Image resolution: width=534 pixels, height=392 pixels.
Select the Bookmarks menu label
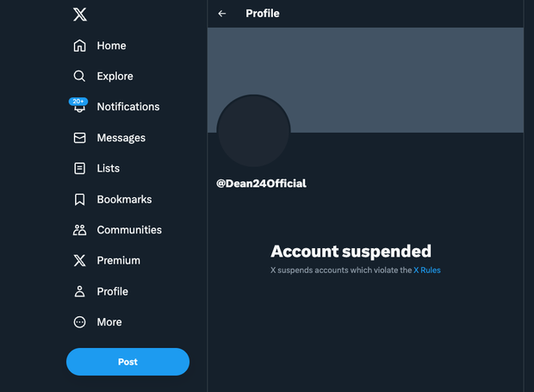coord(124,199)
